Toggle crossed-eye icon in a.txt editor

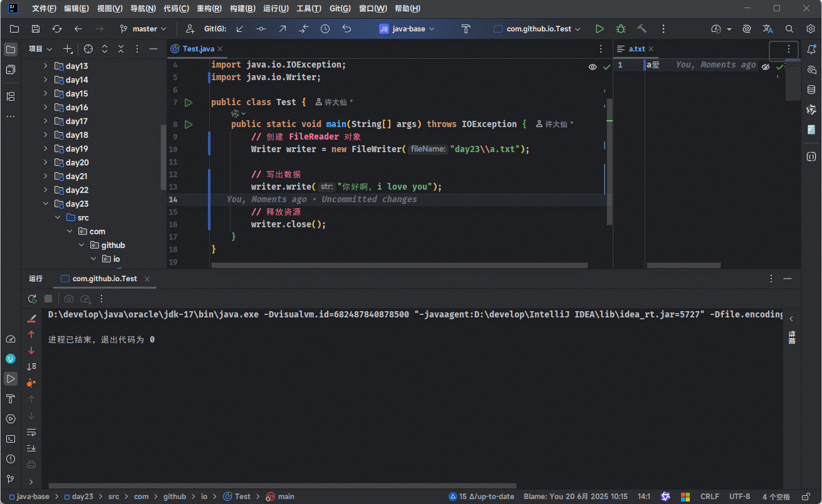(x=765, y=66)
